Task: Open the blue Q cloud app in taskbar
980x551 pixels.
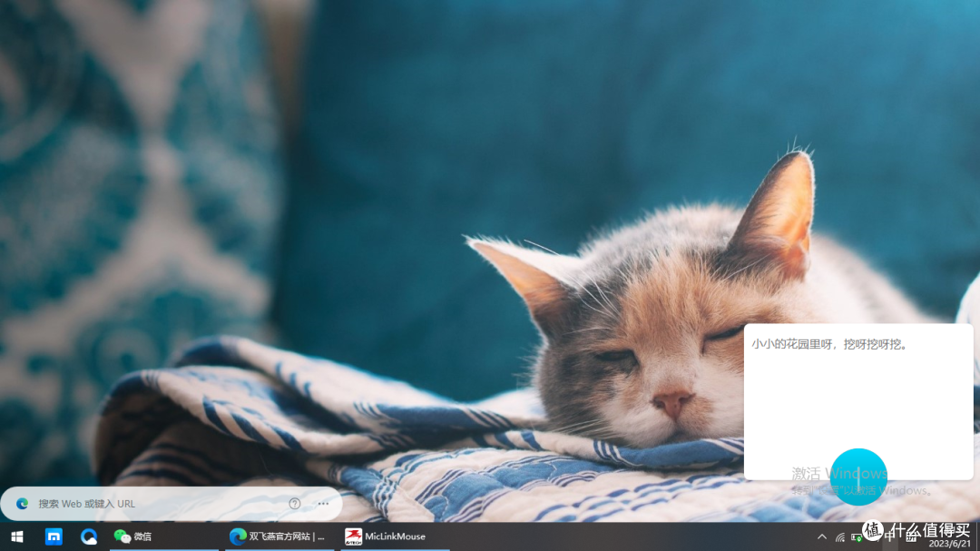Action: coord(89,536)
